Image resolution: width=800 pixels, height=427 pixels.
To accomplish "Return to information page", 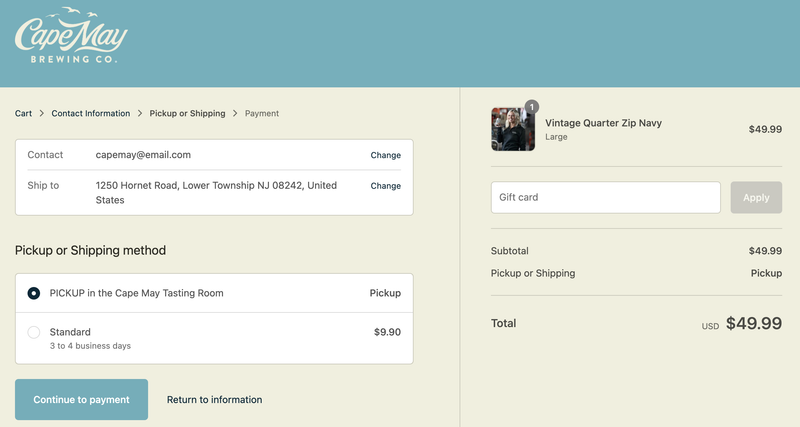I will 214,399.
